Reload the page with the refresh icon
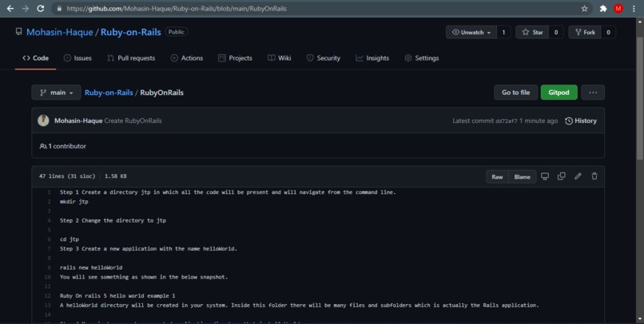 pyautogui.click(x=41, y=9)
